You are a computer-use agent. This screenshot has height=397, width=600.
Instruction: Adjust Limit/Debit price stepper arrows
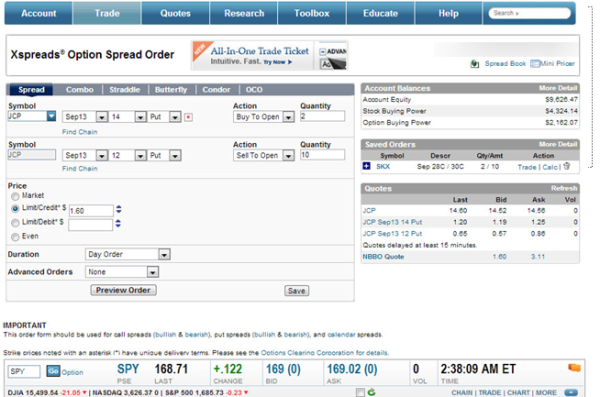(118, 223)
